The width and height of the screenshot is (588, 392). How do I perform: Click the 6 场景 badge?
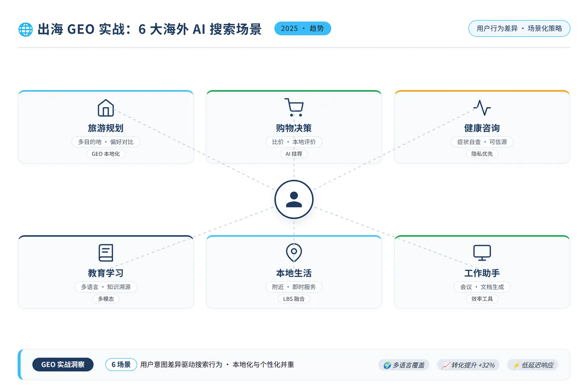121,365
